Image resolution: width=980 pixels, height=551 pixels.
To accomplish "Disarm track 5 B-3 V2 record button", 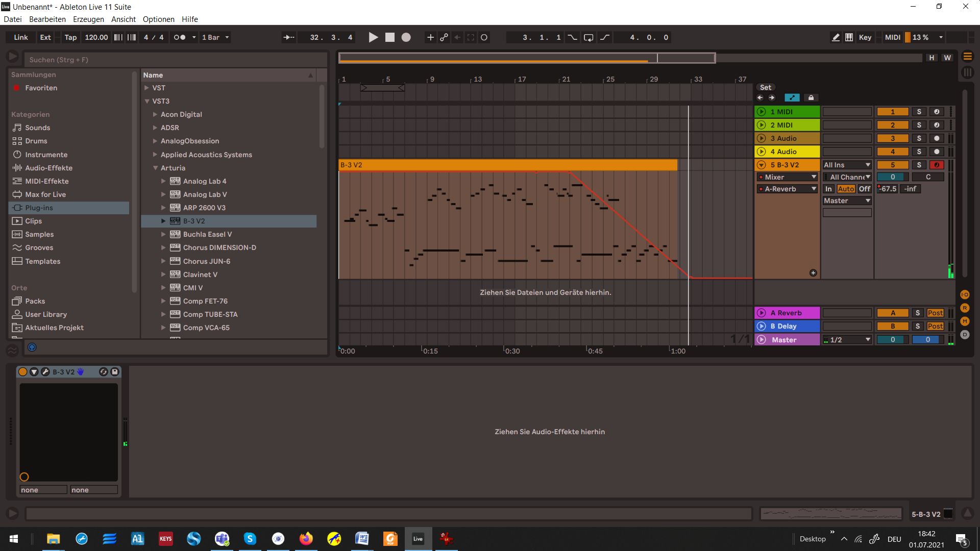I will coord(937,165).
